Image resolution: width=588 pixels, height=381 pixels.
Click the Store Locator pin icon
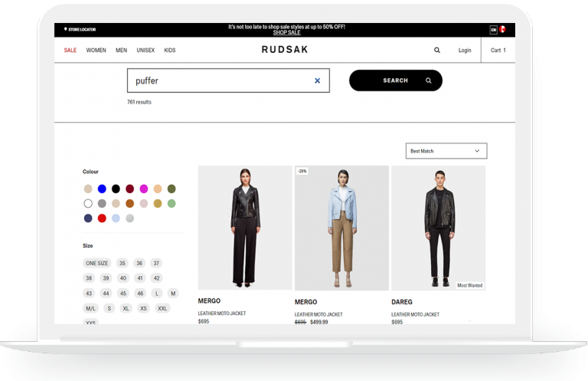[x=66, y=29]
